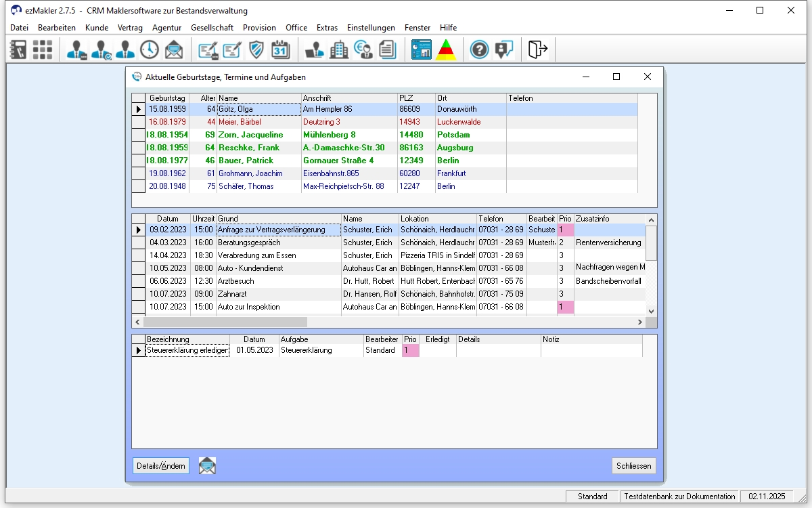Open the calendar icon showing 31
This screenshot has height=508, width=812.
280,49
